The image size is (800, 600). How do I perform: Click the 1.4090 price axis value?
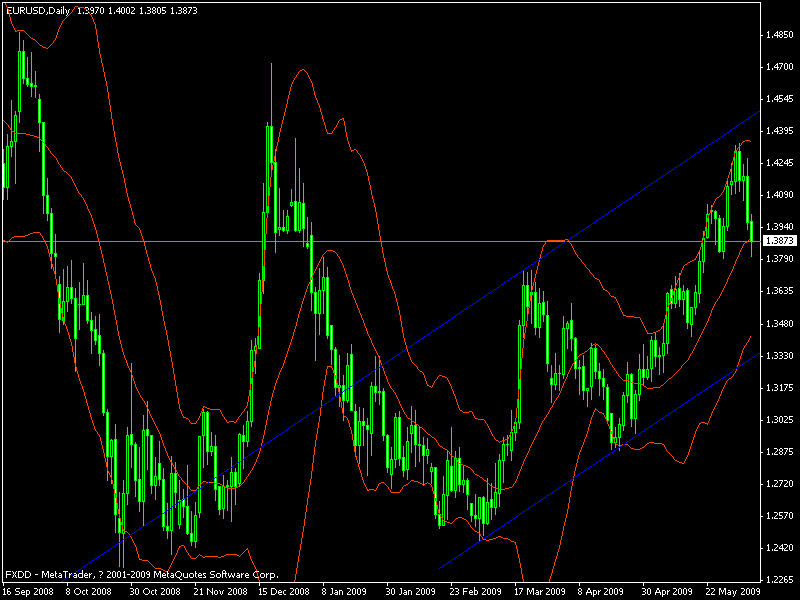(780, 195)
